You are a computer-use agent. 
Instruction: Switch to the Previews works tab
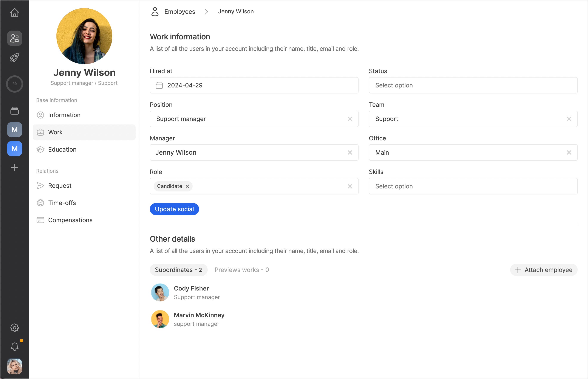pyautogui.click(x=241, y=270)
